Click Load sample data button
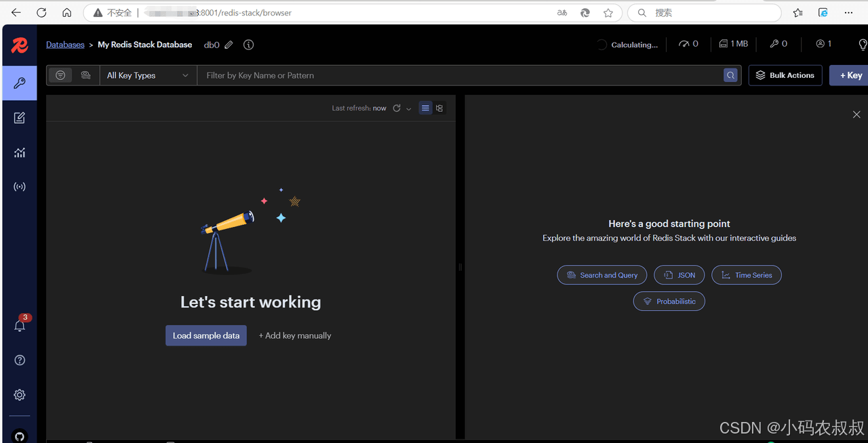The image size is (868, 443). pos(206,335)
